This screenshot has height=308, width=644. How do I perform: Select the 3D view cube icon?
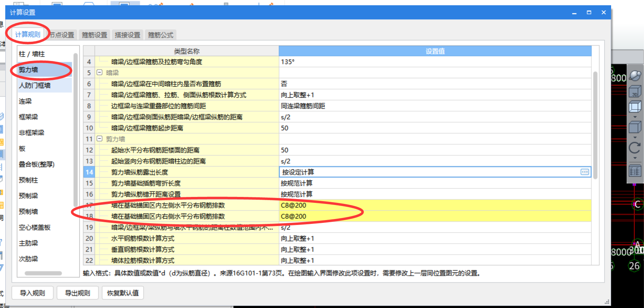[635, 92]
